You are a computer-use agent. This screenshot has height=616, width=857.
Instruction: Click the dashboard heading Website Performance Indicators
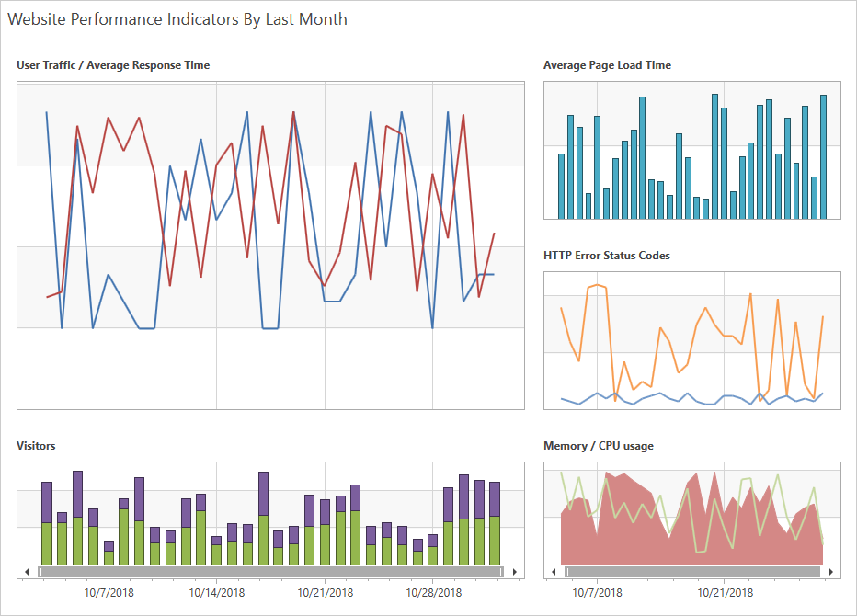(x=177, y=19)
